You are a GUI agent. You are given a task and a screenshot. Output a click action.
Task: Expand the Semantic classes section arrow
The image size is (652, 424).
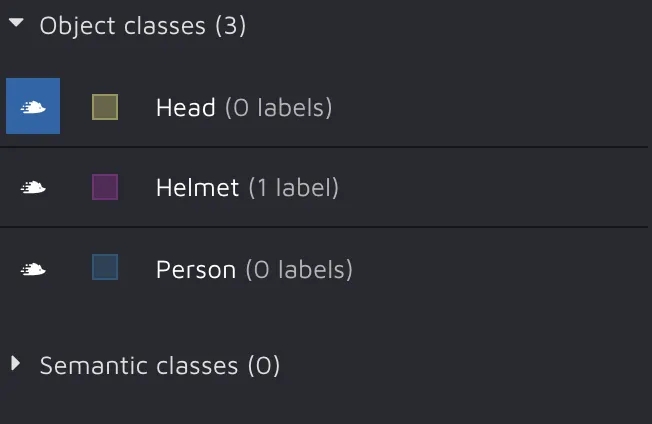pos(15,364)
